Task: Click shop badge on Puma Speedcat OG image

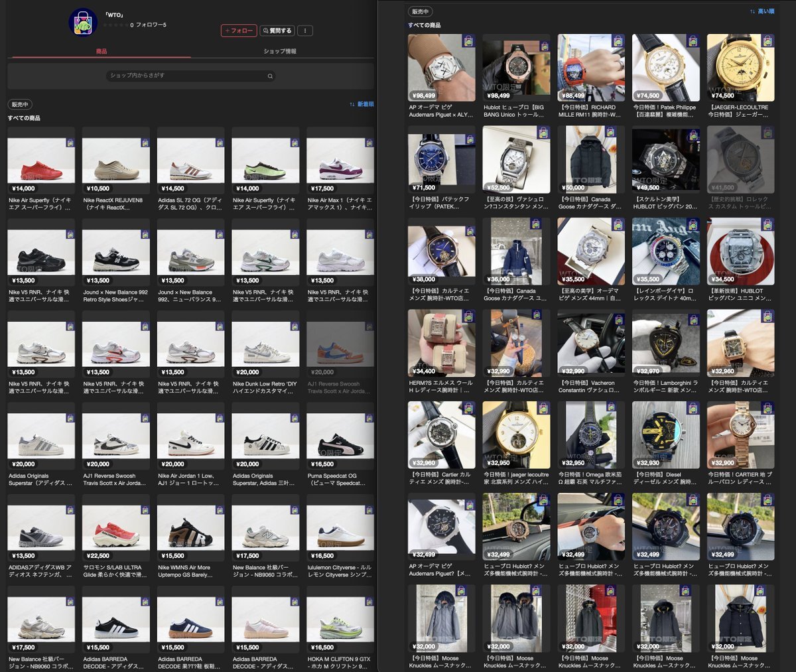Action: click(x=368, y=419)
